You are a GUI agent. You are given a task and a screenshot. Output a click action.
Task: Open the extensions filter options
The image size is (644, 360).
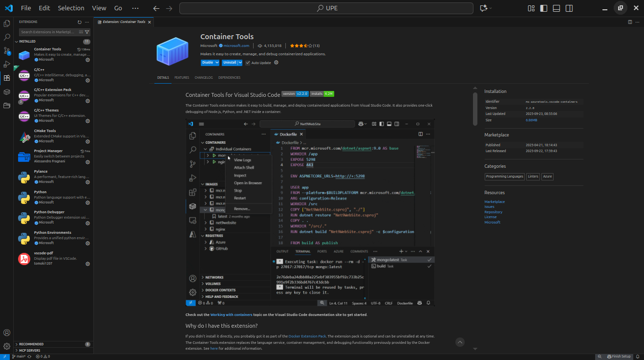86,31
